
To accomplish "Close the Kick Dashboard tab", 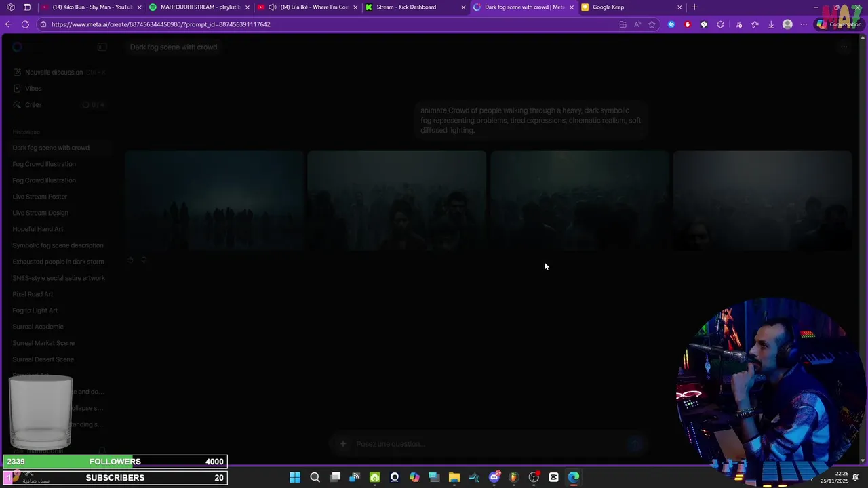I will [x=463, y=7].
